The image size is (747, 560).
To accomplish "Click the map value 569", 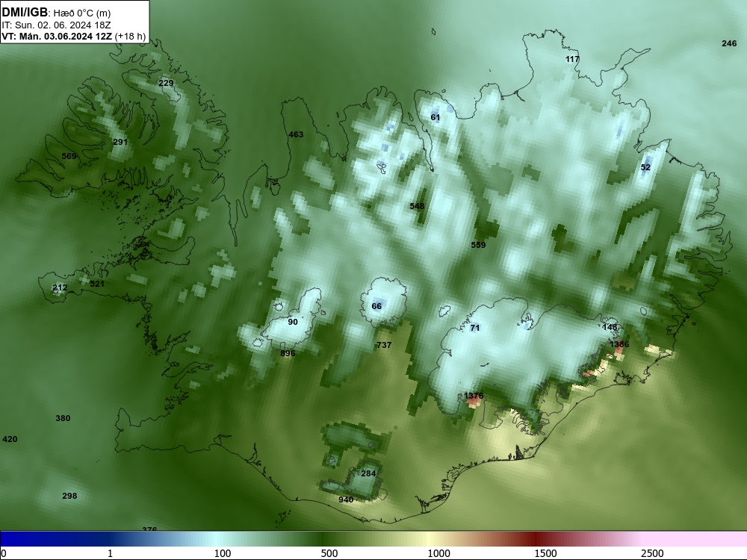I will click(69, 156).
